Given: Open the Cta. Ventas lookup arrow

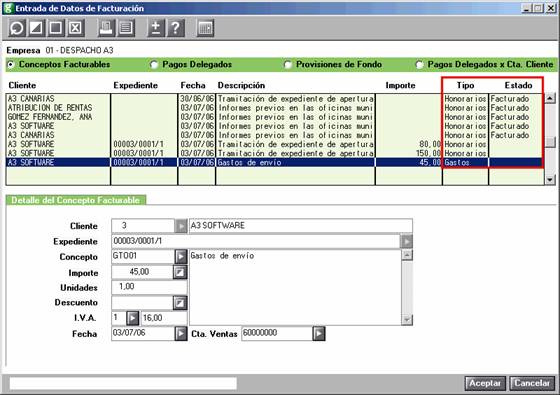Looking at the screenshot, I should pos(319,334).
